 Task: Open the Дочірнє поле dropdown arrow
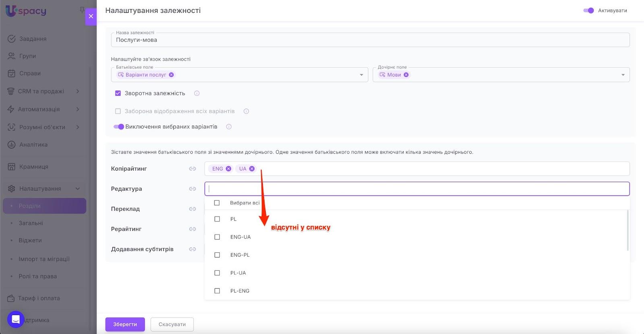623,75
